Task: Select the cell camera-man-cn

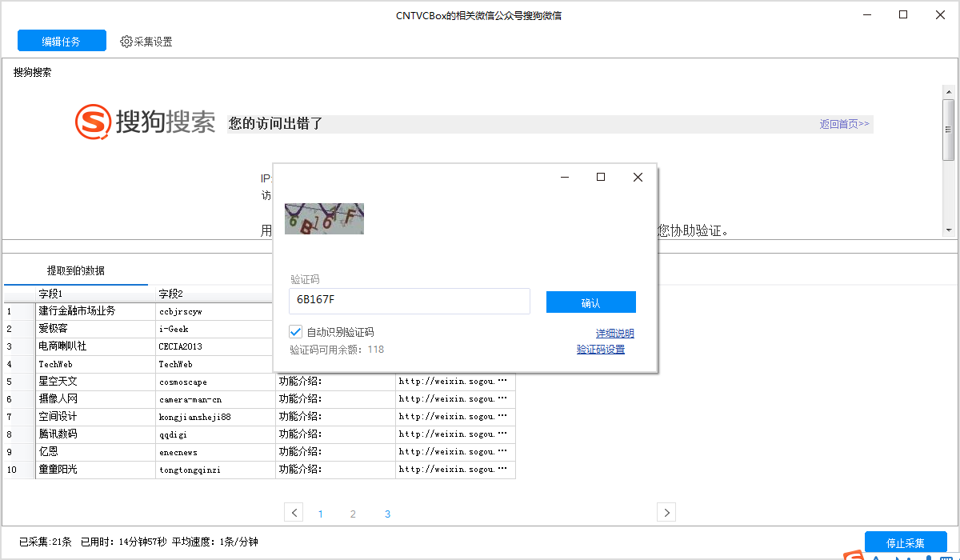Action: [x=215, y=398]
